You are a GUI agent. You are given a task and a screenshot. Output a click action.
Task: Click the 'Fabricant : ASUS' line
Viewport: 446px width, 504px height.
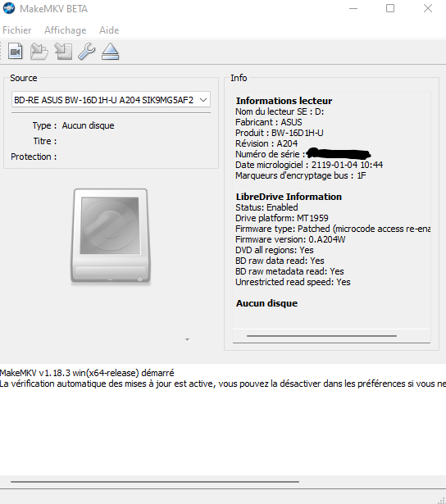pyautogui.click(x=268, y=122)
